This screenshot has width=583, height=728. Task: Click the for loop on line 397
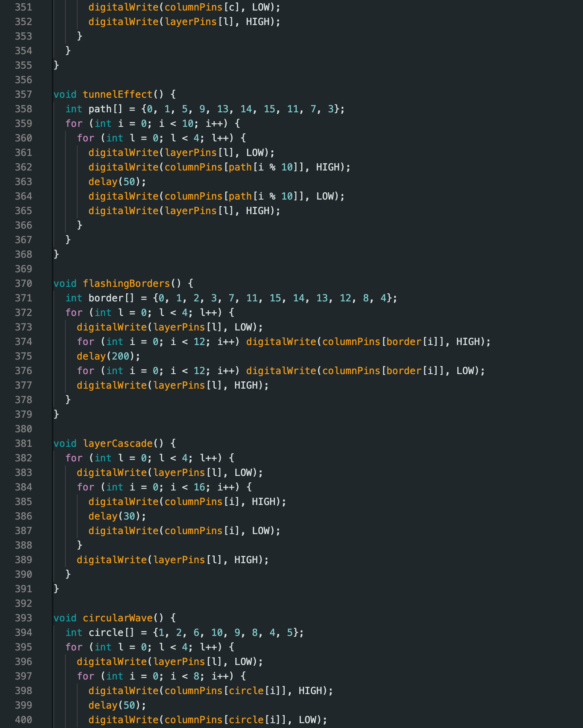coord(161,676)
